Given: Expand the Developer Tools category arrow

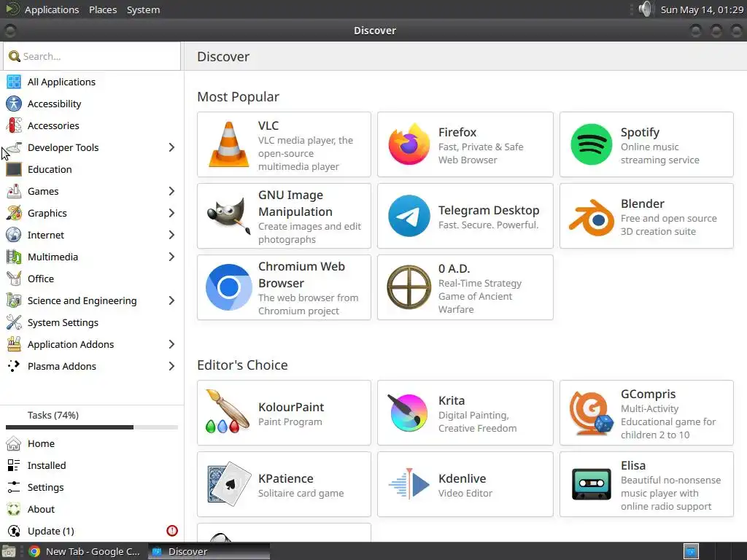Looking at the screenshot, I should 171,147.
